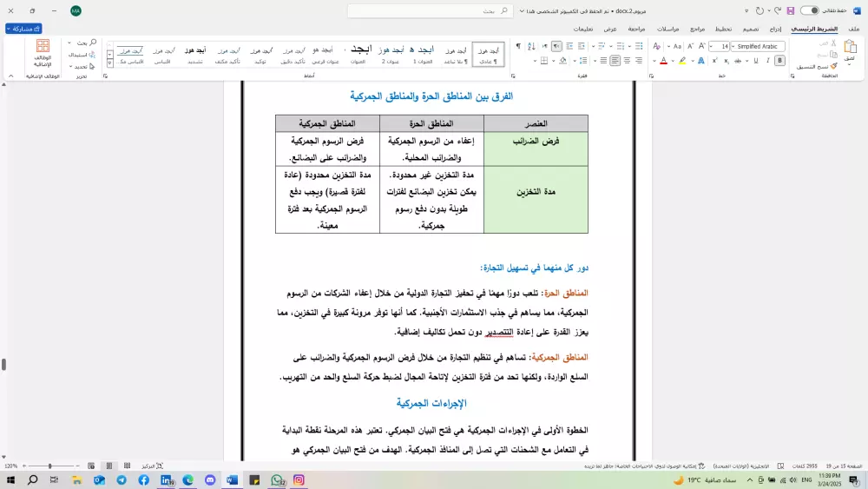
Task: Open the Review (مراجعة) tab
Action: click(x=636, y=29)
